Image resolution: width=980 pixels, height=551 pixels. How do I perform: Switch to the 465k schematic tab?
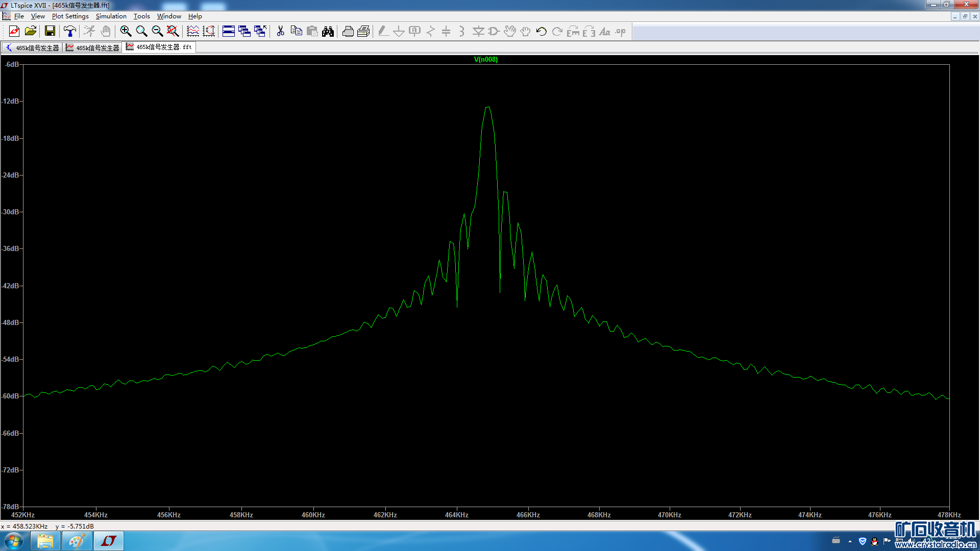(x=32, y=47)
